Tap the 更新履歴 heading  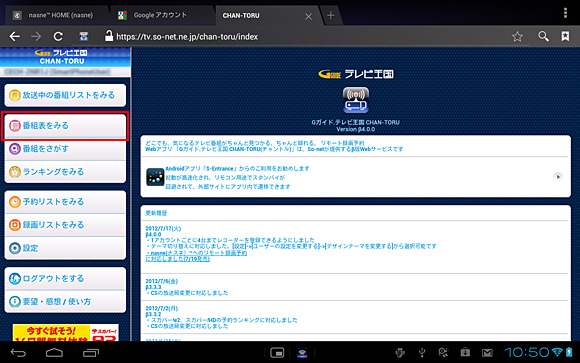click(x=156, y=213)
